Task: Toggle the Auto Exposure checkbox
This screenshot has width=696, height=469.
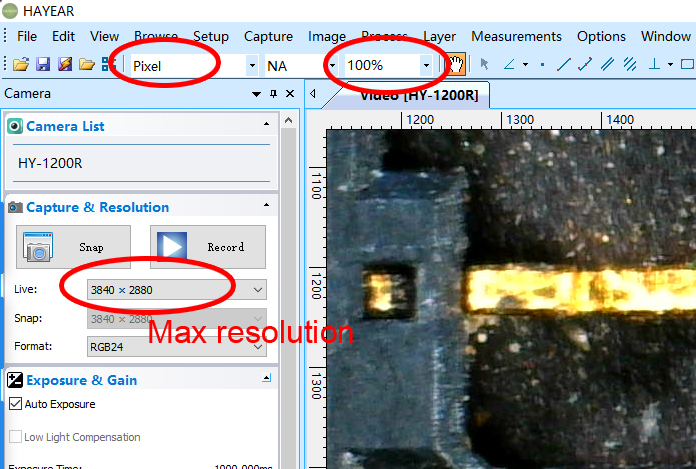Action: click(16, 404)
